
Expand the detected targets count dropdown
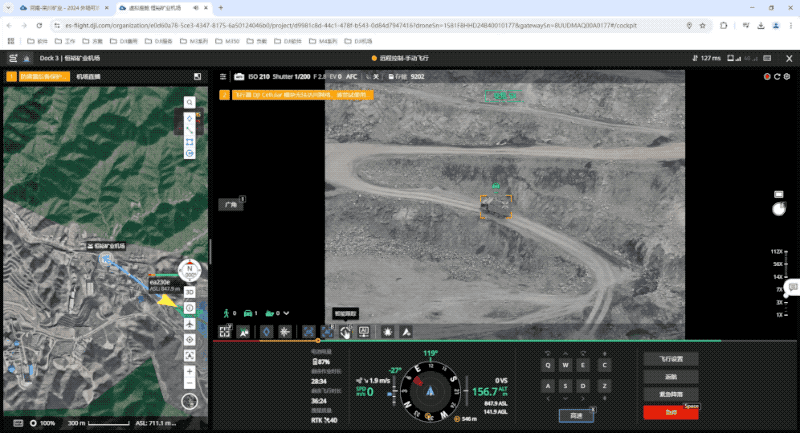point(286,313)
